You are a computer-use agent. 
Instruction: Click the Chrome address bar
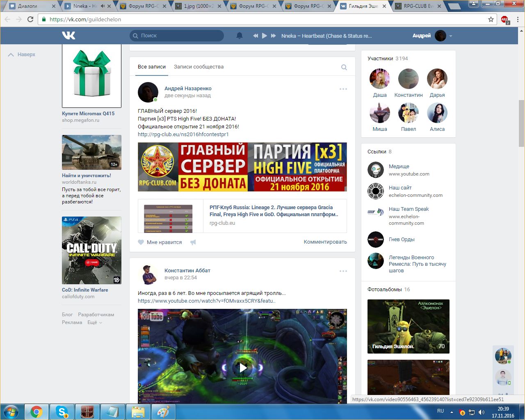coord(267,19)
